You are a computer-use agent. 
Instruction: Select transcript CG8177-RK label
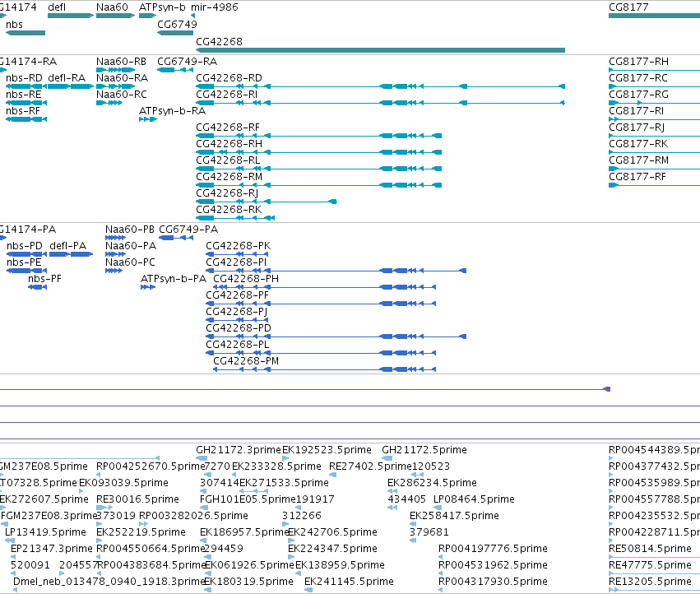[638, 144]
